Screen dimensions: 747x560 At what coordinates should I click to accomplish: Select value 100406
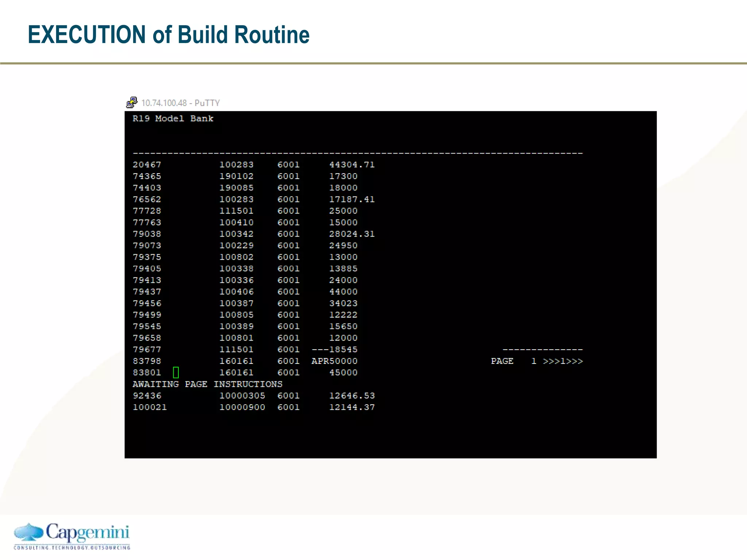click(236, 292)
